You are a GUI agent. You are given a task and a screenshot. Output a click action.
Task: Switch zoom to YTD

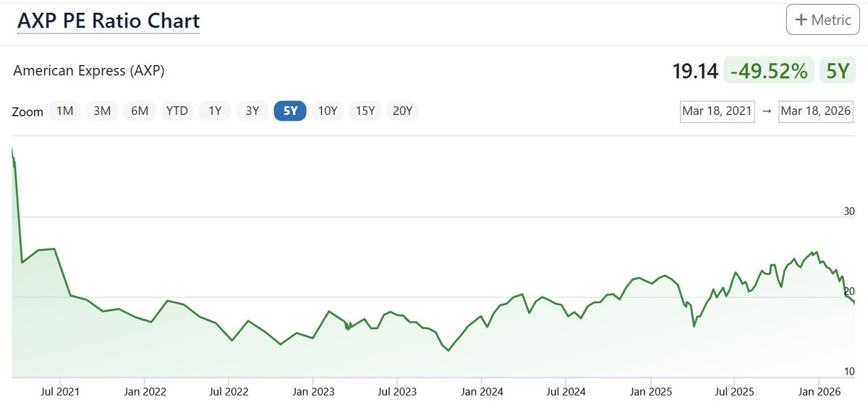(x=177, y=111)
